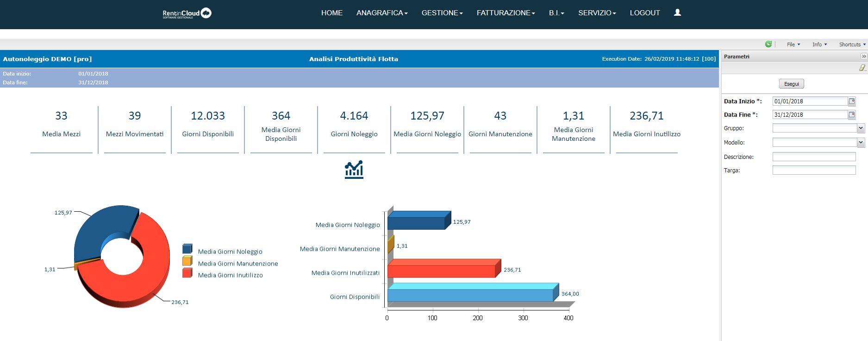
Task: Click Analisi Produttività Flotta title
Action: pyautogui.click(x=354, y=59)
